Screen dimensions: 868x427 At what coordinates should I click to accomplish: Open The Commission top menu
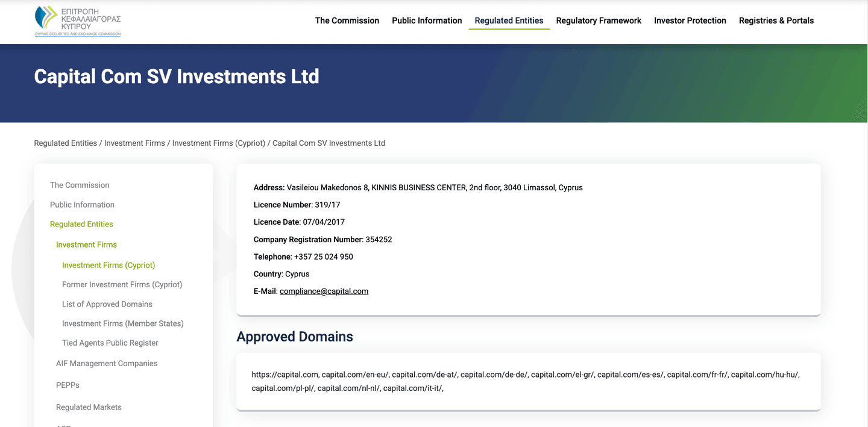347,20
